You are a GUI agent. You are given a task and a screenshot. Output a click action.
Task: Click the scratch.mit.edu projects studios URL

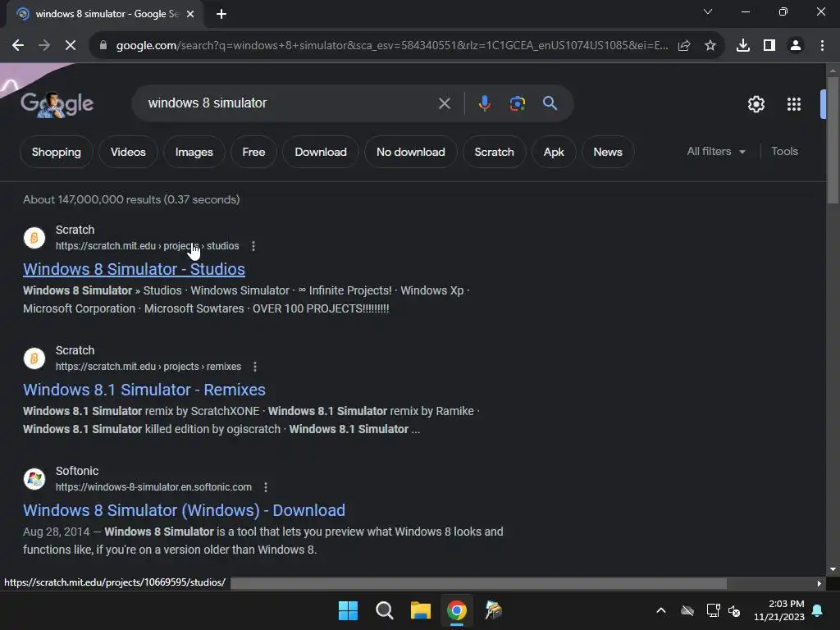click(x=148, y=246)
